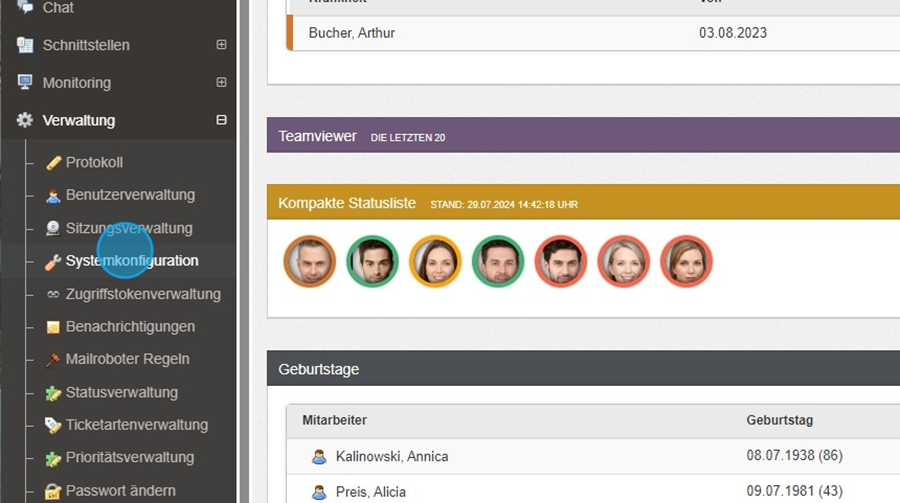Viewport: 900px width, 503px height.
Task: Click the Passwort ändern lock icon
Action: coord(54,491)
